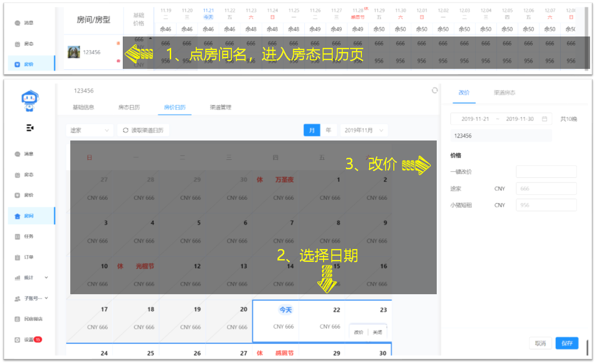Click the calendar icon in the date range field
The height and width of the screenshot is (364, 596).
(544, 119)
